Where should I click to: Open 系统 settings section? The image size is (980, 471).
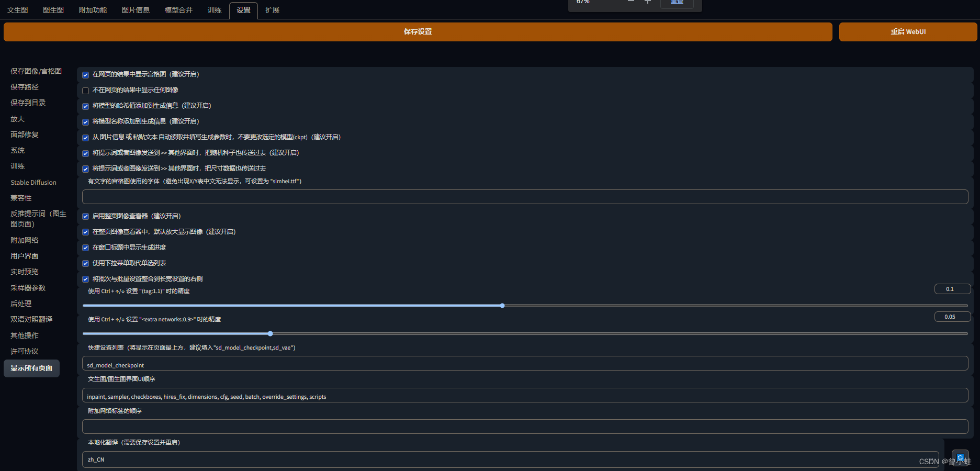click(18, 150)
